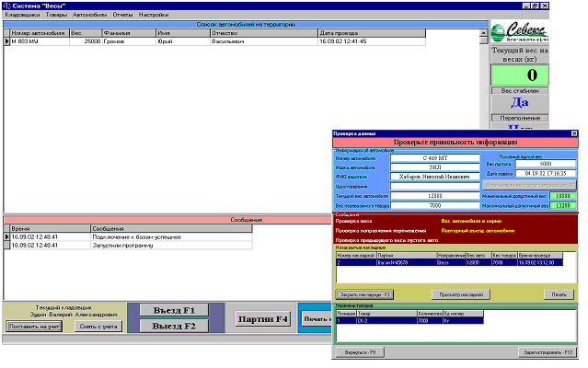Click the empty Удостоверение field
The image size is (588, 368).
tap(435, 186)
